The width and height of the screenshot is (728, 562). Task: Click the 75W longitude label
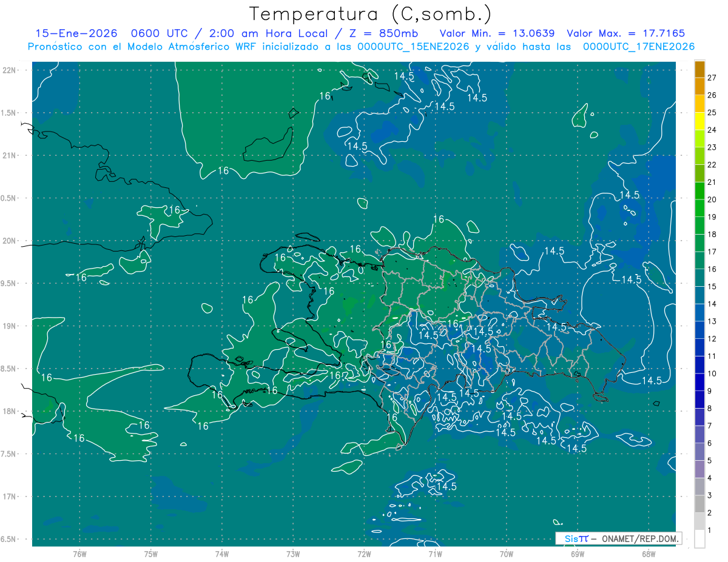151,554
